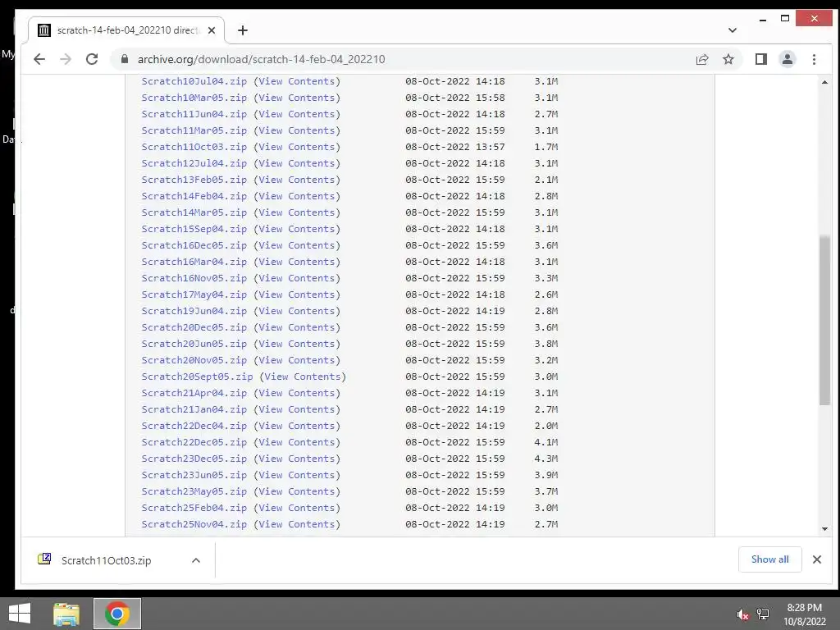
Task: Download Scratch14Feb04.zip
Action: (194, 196)
